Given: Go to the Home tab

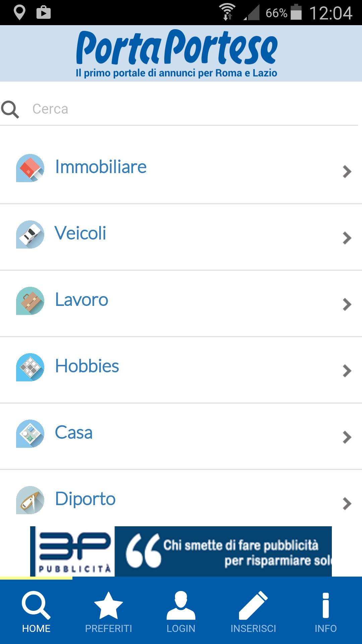Looking at the screenshot, I should point(36,612).
